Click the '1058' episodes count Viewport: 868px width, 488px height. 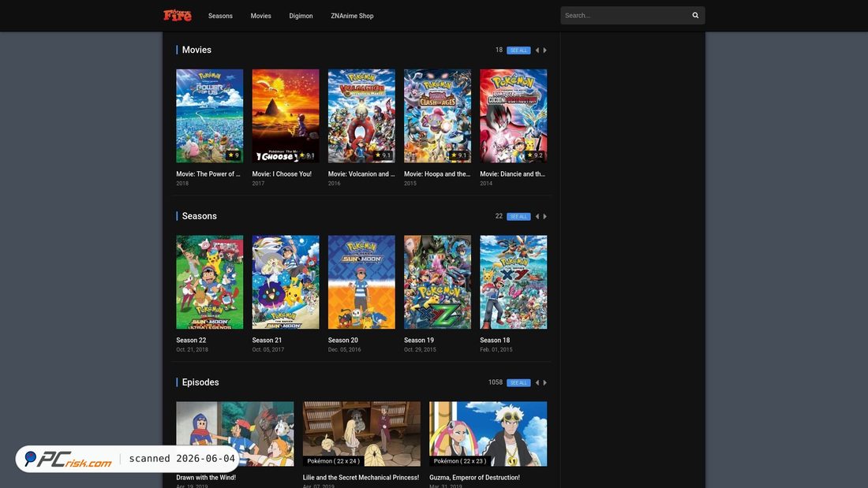coord(496,382)
